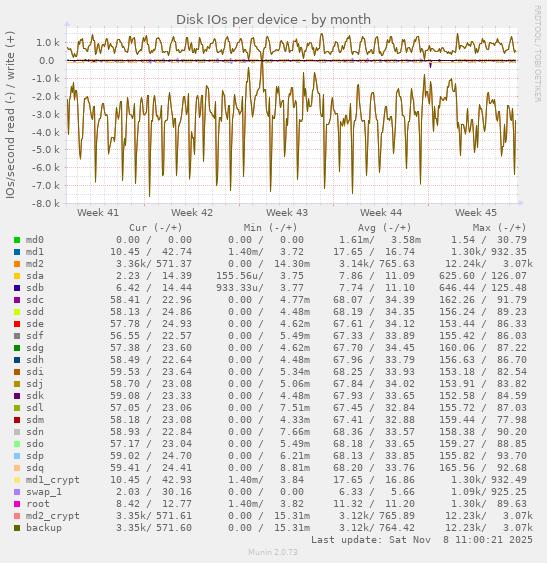Click the Last update timestamp text
Viewport: 547px width, 563px height.
point(422,540)
